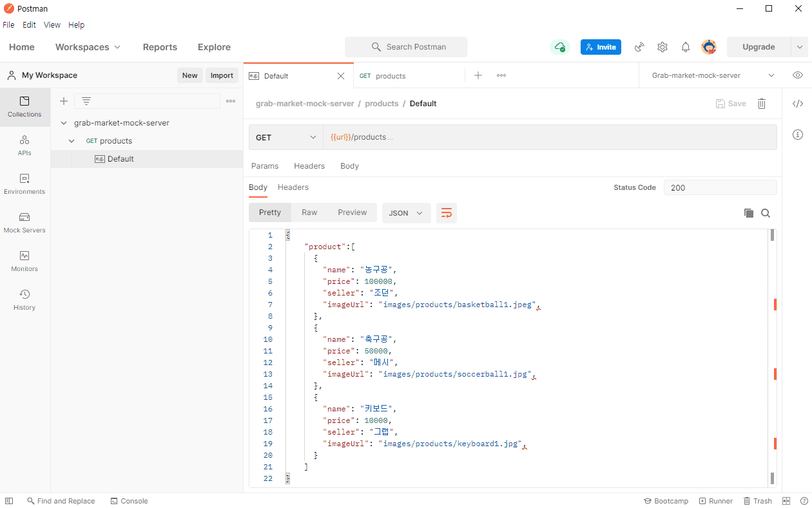Copy the response body to clipboard

coord(748,213)
